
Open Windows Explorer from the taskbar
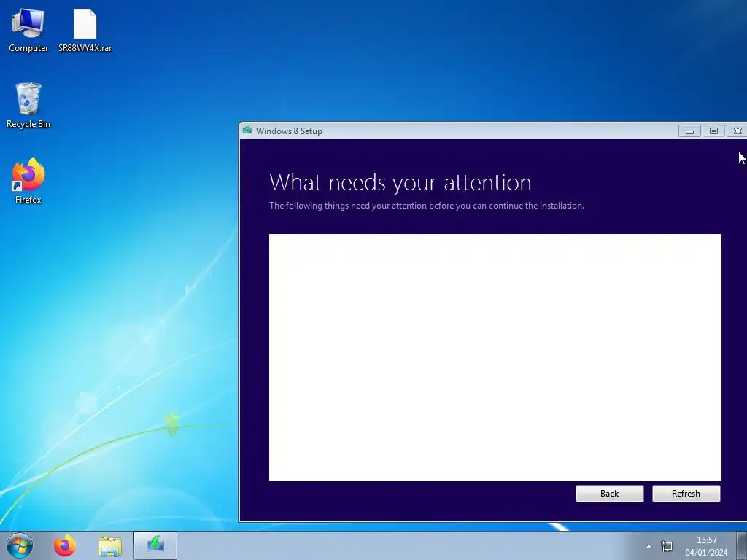(x=110, y=545)
